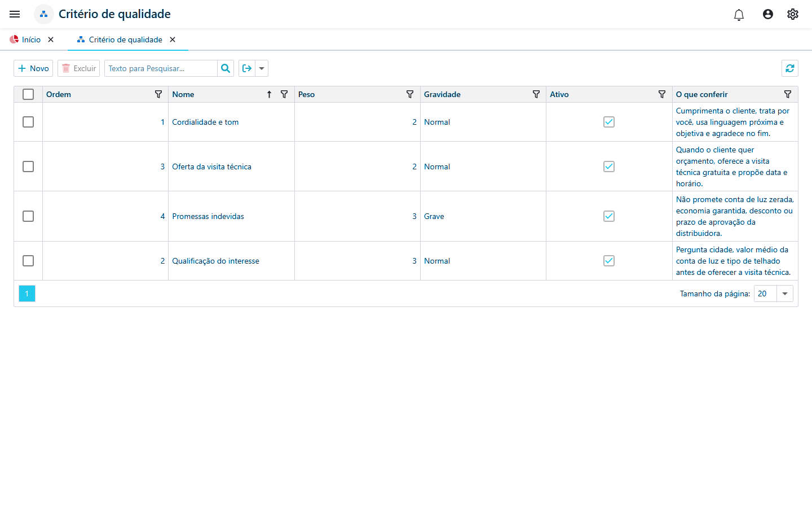Viewport: 812px width, 508px height.
Task: Select the Oferta da visita técnica row checkbox
Action: (x=28, y=167)
